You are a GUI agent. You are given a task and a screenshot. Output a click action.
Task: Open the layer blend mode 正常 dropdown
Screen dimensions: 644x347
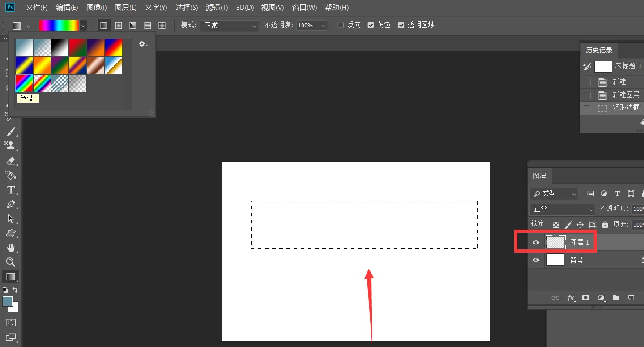pyautogui.click(x=562, y=209)
